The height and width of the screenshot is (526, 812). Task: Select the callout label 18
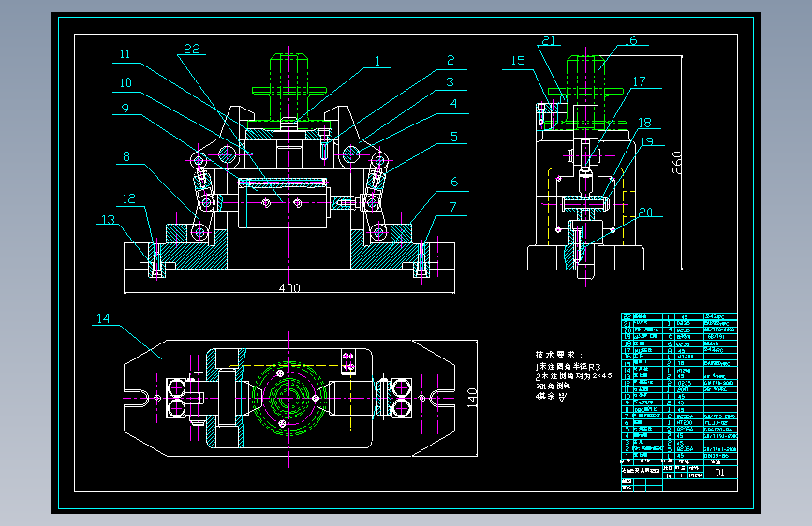644,123
